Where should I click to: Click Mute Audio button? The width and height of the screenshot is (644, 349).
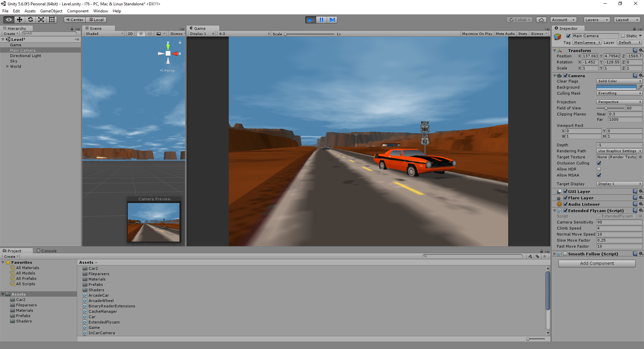505,34
